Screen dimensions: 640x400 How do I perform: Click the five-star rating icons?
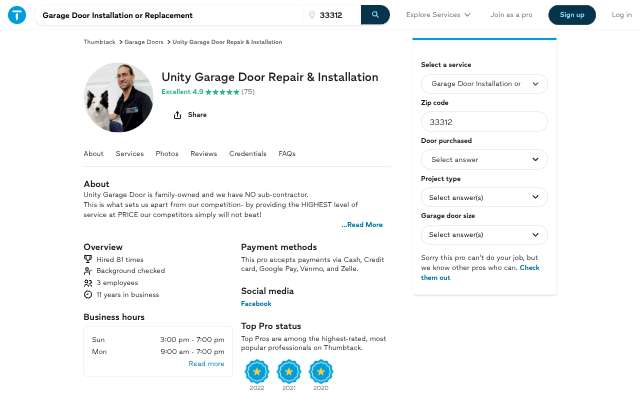coord(222,92)
